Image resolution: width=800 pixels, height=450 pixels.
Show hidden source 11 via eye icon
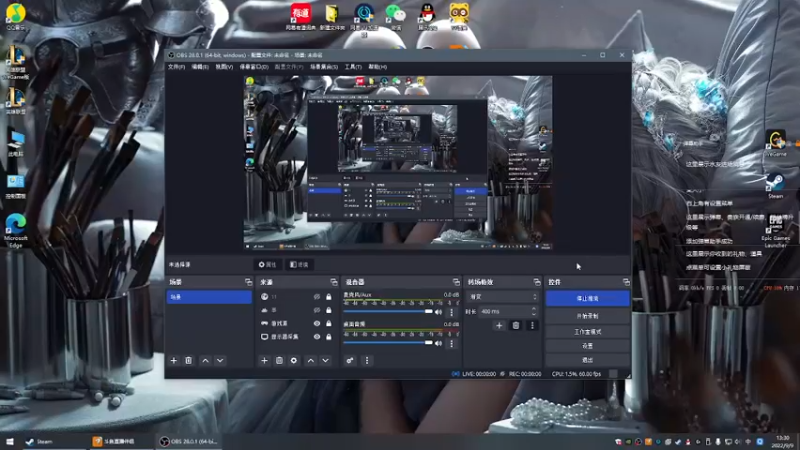click(317, 296)
